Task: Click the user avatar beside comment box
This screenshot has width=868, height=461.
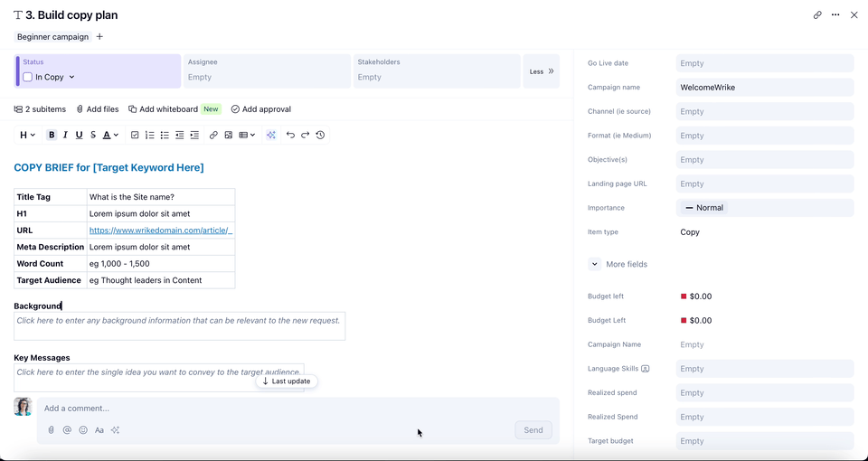Action: pos(24,407)
